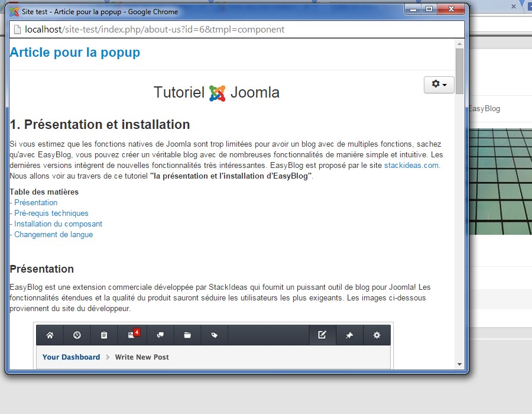This screenshot has height=414, width=532.
Task: Follow the stackideas.com link
Action: [x=411, y=165]
